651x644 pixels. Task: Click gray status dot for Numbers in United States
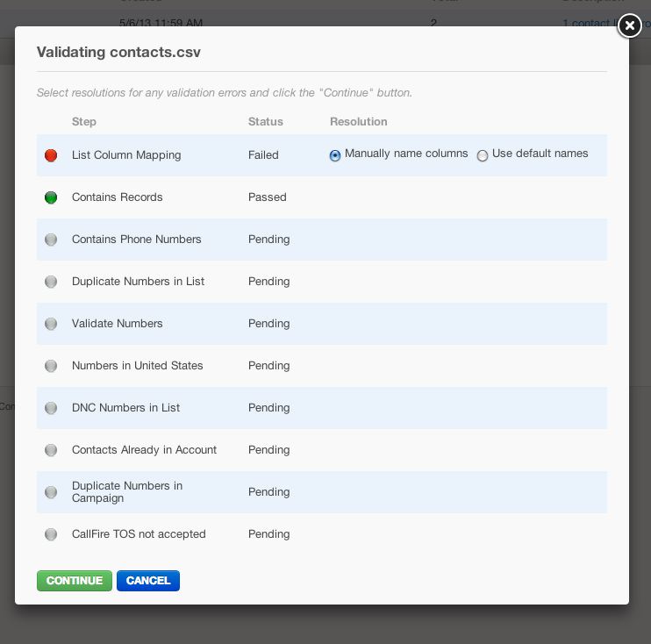(x=51, y=366)
